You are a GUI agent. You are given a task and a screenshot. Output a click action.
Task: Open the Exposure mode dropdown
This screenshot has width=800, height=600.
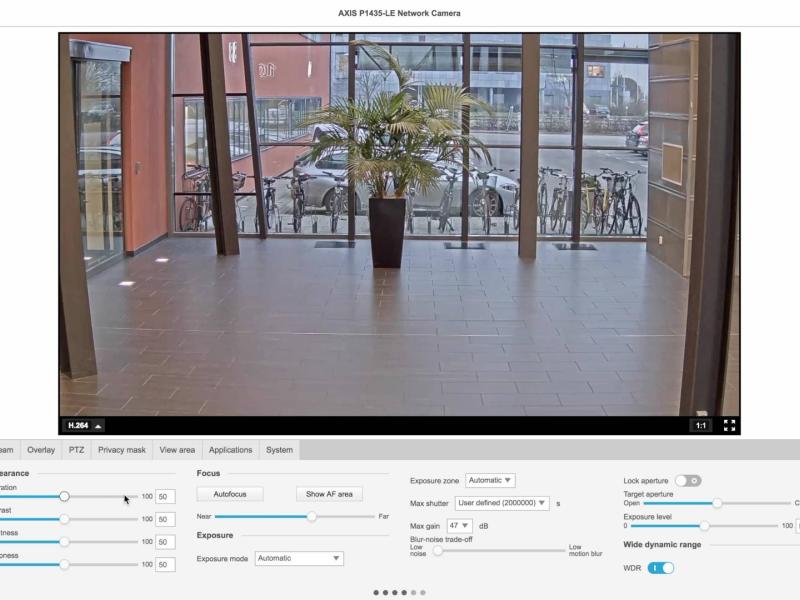pos(298,558)
